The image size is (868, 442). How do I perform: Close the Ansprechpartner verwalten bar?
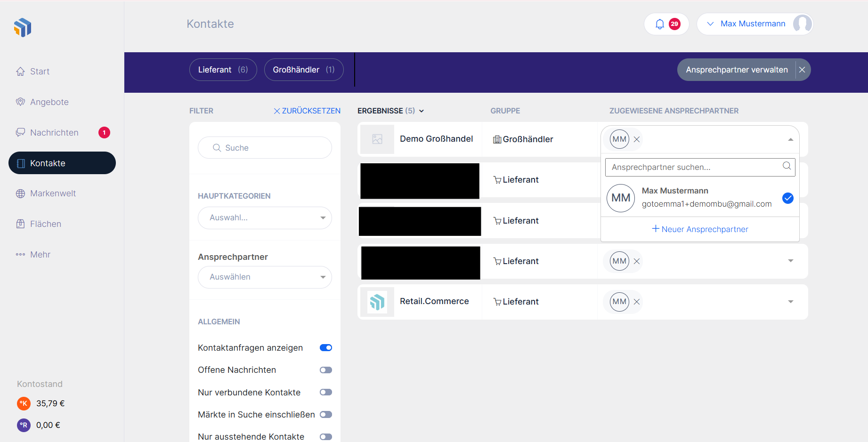click(802, 70)
